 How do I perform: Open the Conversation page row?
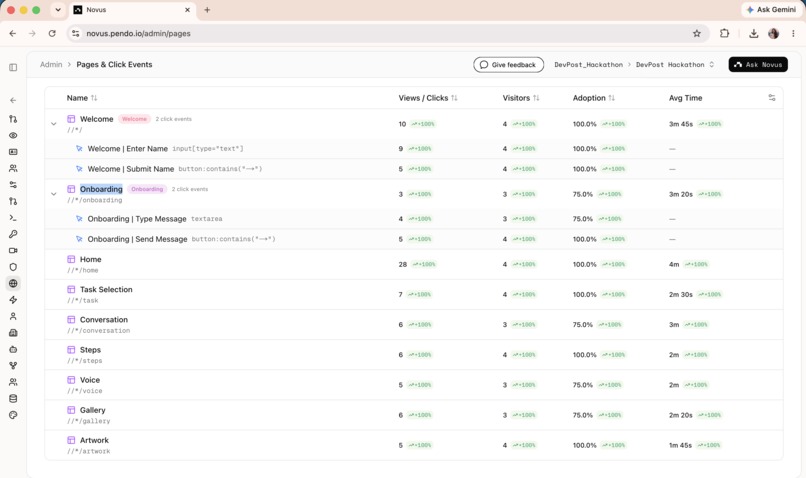pos(414,324)
